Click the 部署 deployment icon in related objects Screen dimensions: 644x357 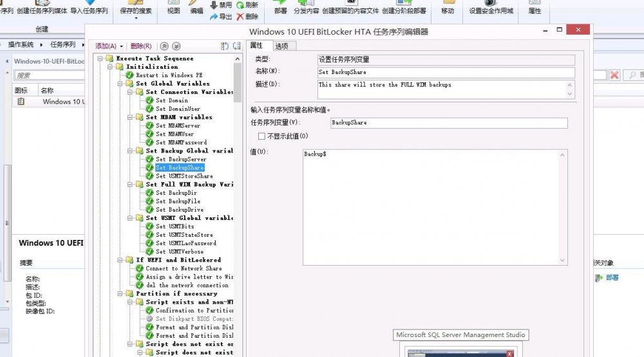598,278
